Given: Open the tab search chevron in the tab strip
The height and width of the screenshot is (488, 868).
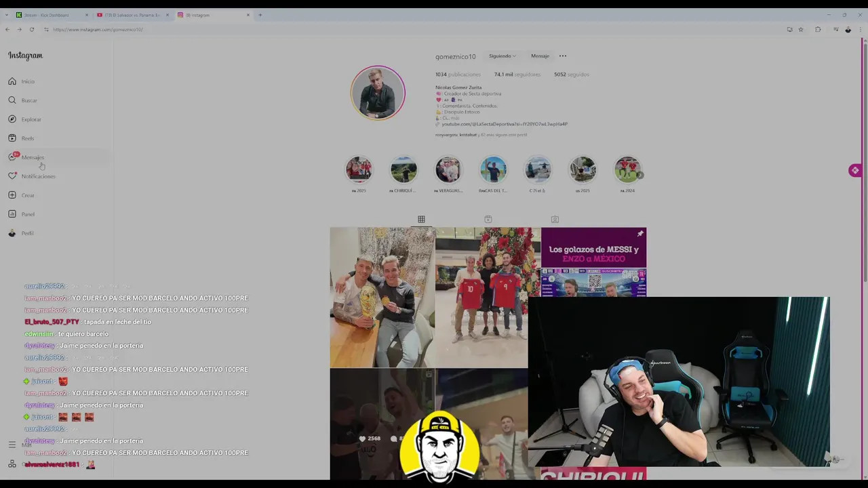Looking at the screenshot, I should tap(7, 15).
